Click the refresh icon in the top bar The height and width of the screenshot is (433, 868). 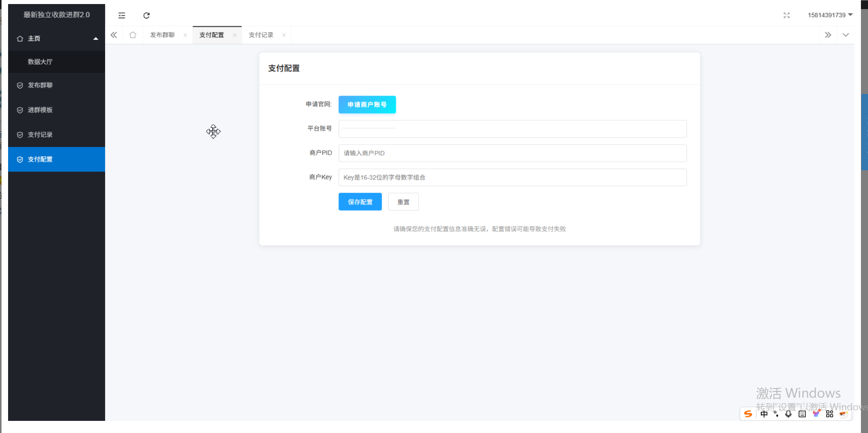(x=147, y=15)
